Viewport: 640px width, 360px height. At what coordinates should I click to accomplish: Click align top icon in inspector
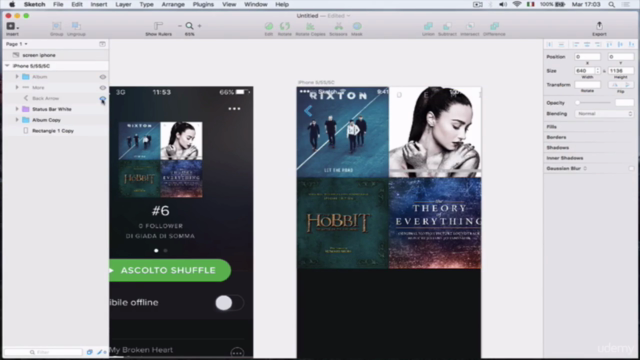[x=609, y=44]
